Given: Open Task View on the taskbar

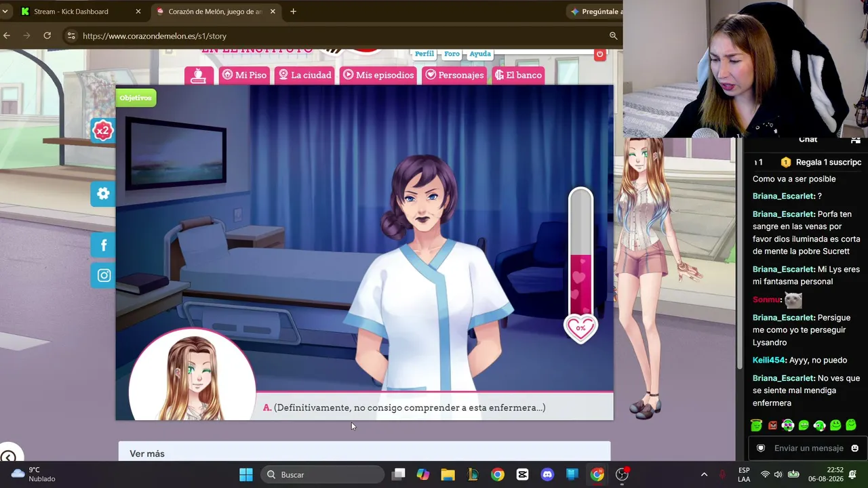Looking at the screenshot, I should click(x=399, y=474).
